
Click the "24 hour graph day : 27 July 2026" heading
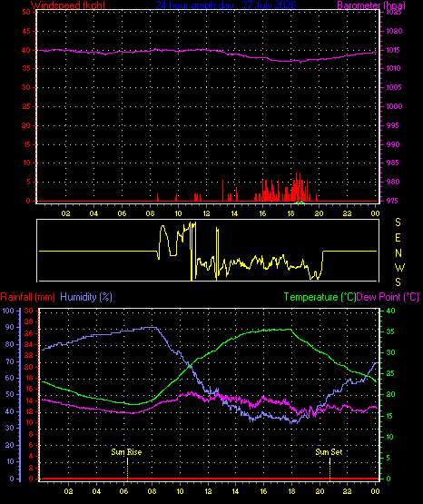pyautogui.click(x=226, y=5)
